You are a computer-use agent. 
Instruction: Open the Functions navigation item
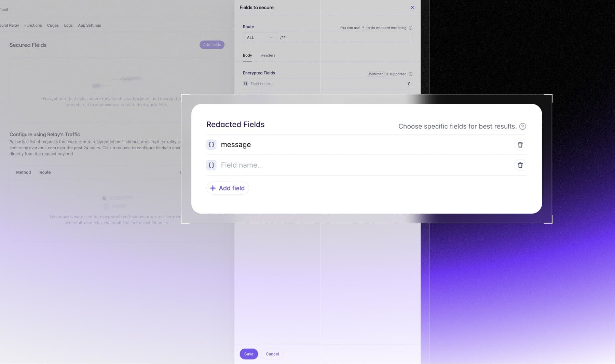click(33, 25)
